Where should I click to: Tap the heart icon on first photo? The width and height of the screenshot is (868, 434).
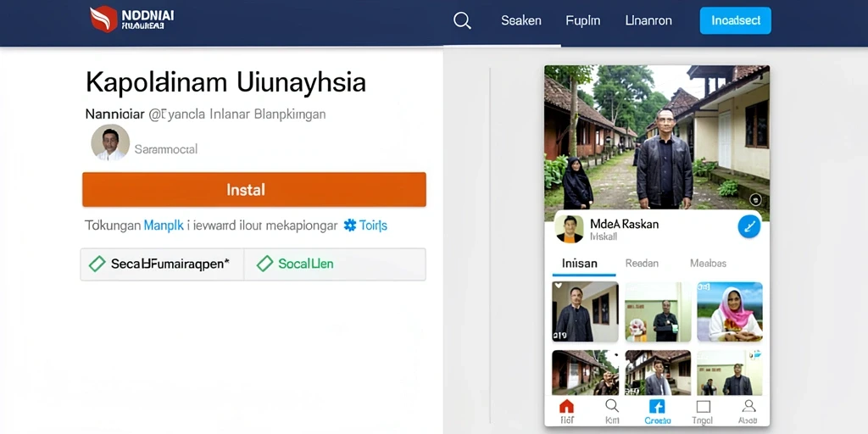pyautogui.click(x=558, y=287)
